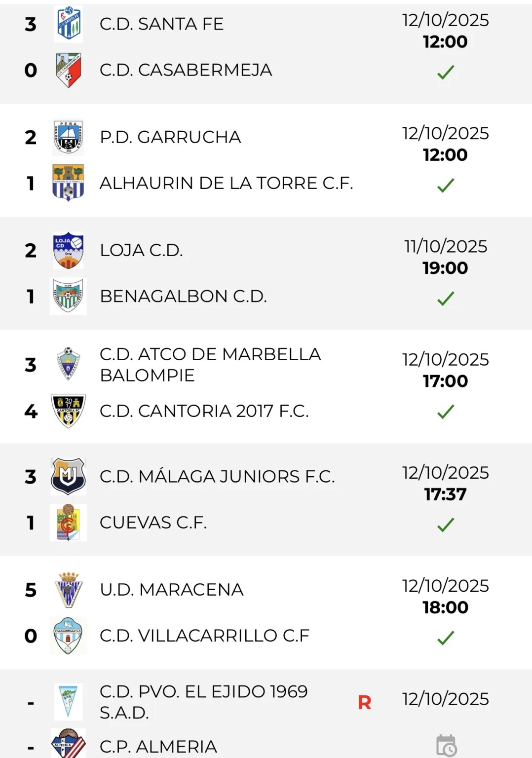
Task: Select the C.D. Casabermeja badge icon
Action: pyautogui.click(x=69, y=70)
